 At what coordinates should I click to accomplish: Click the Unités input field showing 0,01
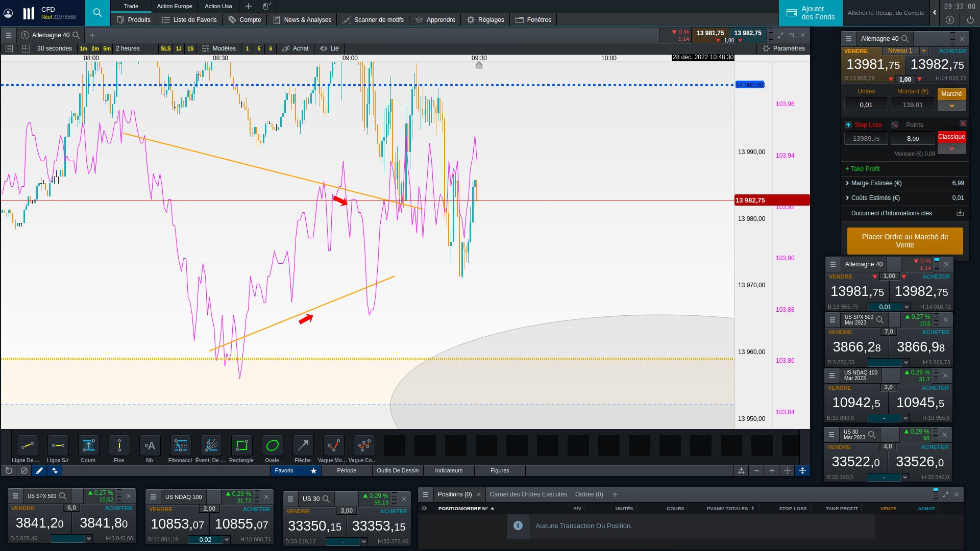(x=866, y=105)
